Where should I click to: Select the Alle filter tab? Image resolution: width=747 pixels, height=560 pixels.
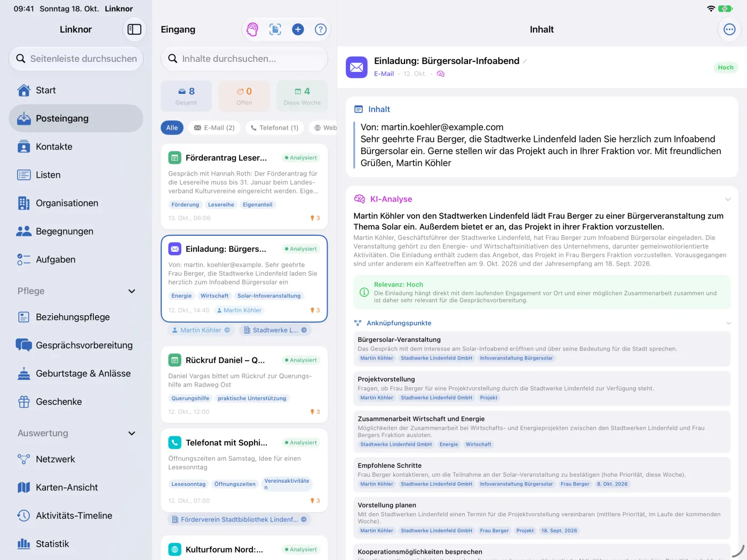[x=172, y=128]
